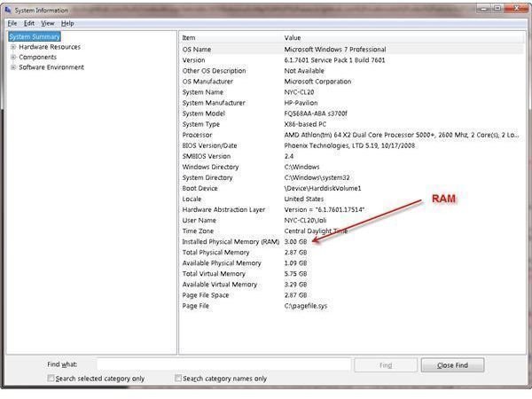The height and width of the screenshot is (399, 532).
Task: Click the AMD Athlon processor value
Action: point(402,135)
